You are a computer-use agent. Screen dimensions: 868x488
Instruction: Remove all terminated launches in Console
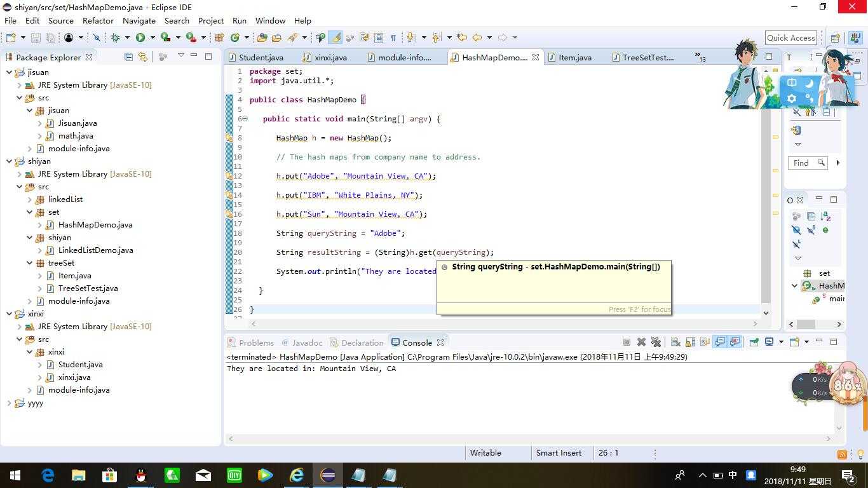pos(656,342)
